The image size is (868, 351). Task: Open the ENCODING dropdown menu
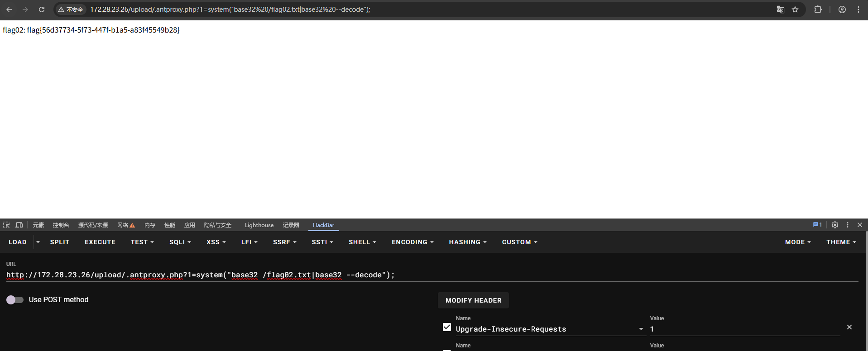412,242
